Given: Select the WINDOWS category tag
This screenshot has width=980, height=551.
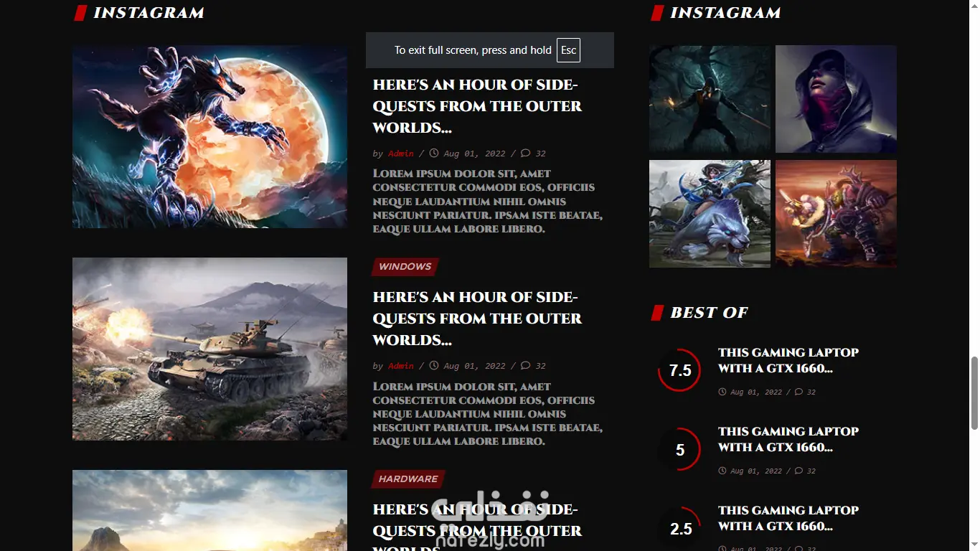Looking at the screenshot, I should point(405,267).
